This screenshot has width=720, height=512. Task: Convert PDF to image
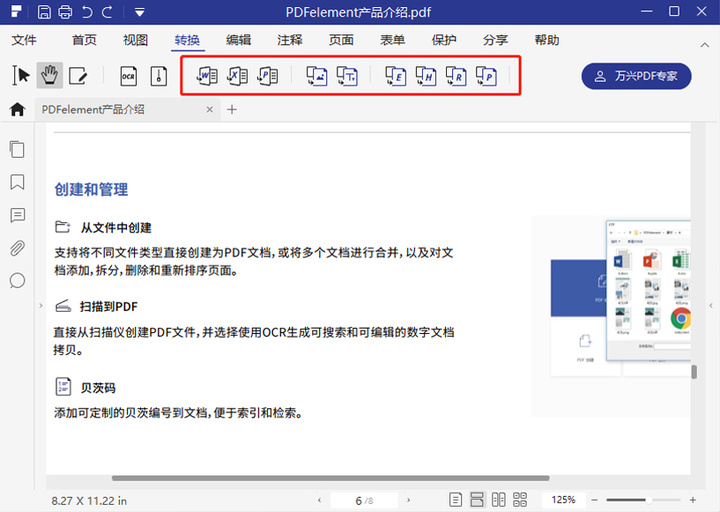coord(317,76)
